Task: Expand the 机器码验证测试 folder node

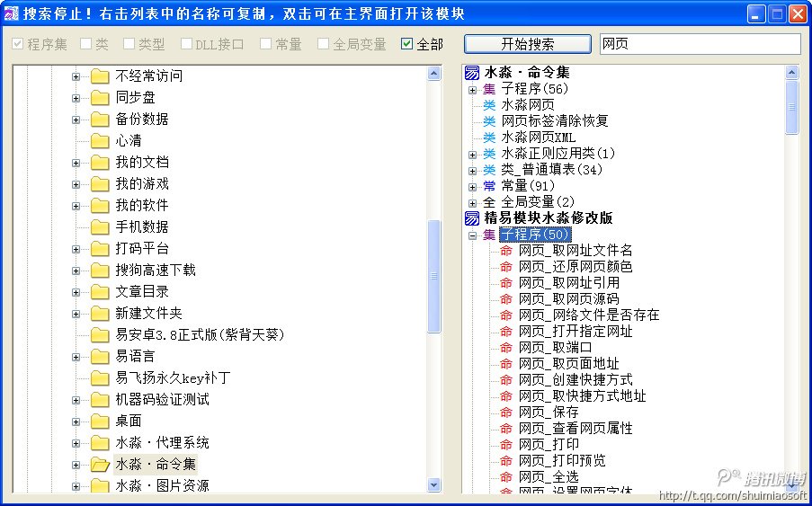Action: click(x=76, y=400)
